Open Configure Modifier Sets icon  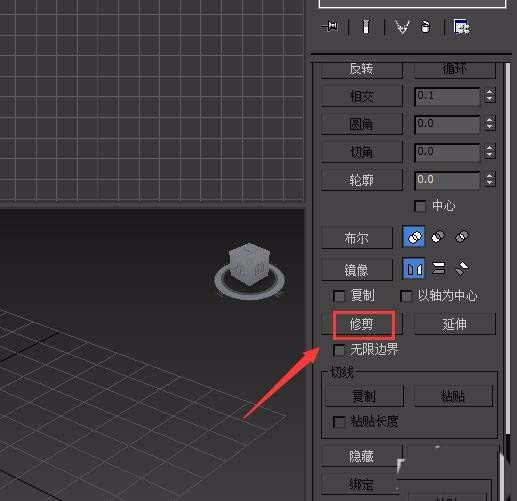(x=462, y=27)
